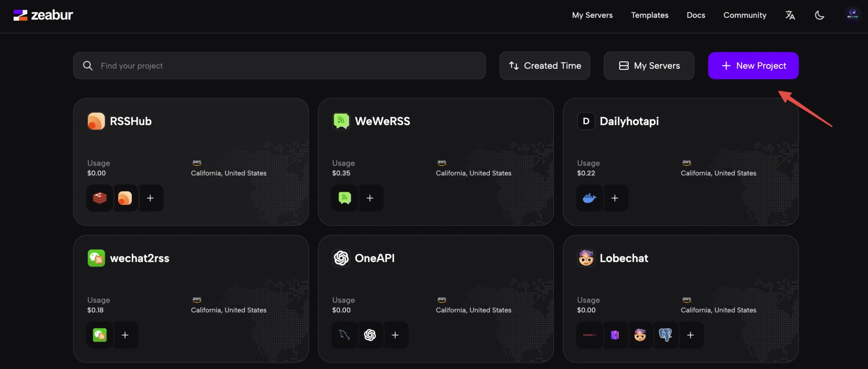Open the user avatar menu
868x369 pixels.
tap(852, 15)
